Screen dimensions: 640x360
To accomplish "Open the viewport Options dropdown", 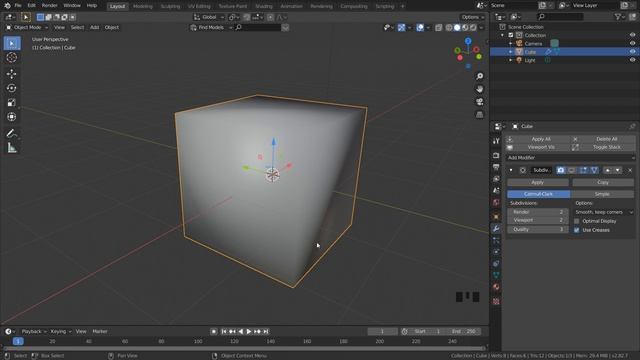I will (472, 17).
